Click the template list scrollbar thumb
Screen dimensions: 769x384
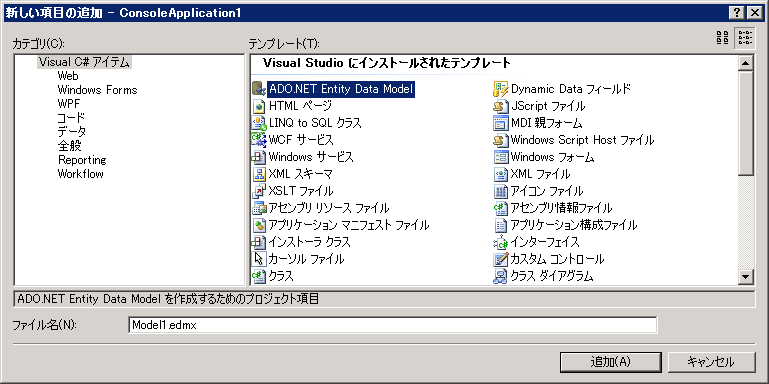pos(745,123)
